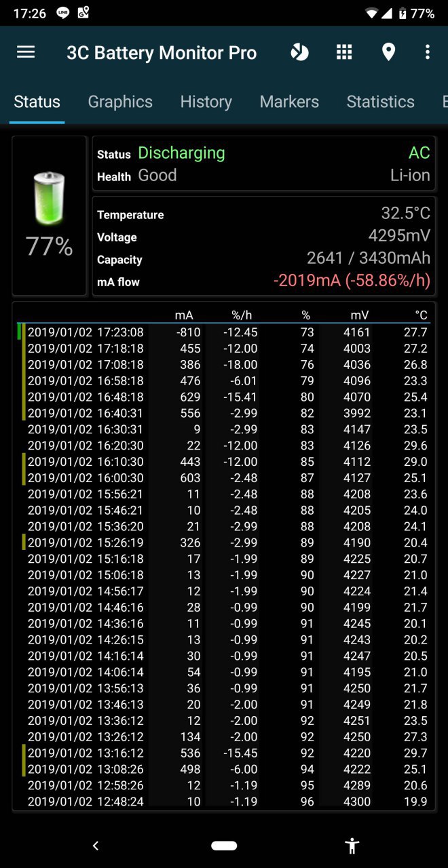Select the 2019/01/02 13:16:12 history row
The image size is (448, 868).
pos(224,753)
